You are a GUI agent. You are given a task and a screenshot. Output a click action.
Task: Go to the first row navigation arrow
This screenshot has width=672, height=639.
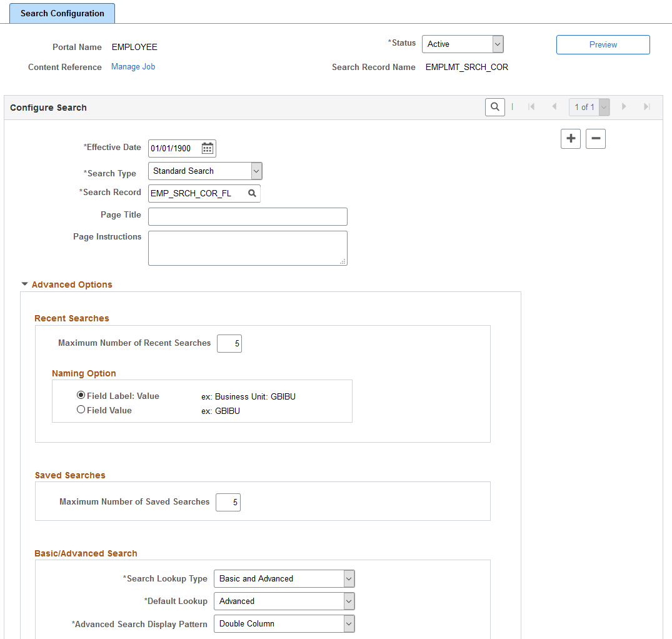click(x=531, y=106)
